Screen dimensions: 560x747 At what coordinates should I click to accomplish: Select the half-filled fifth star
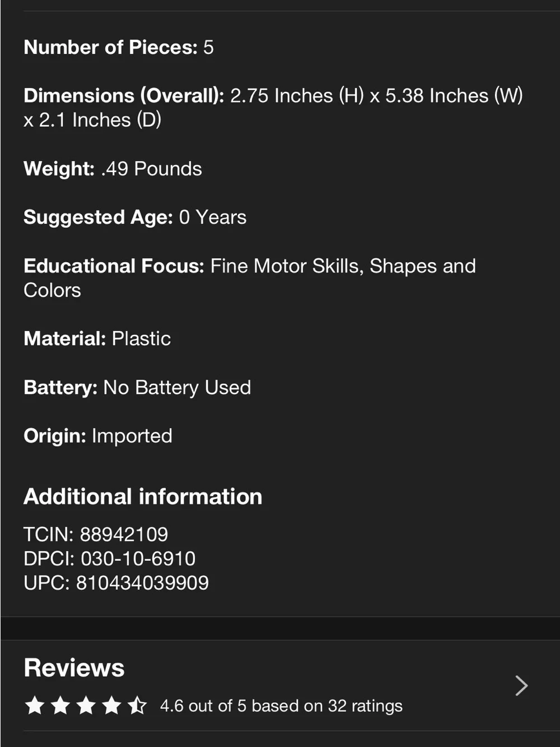(x=137, y=706)
